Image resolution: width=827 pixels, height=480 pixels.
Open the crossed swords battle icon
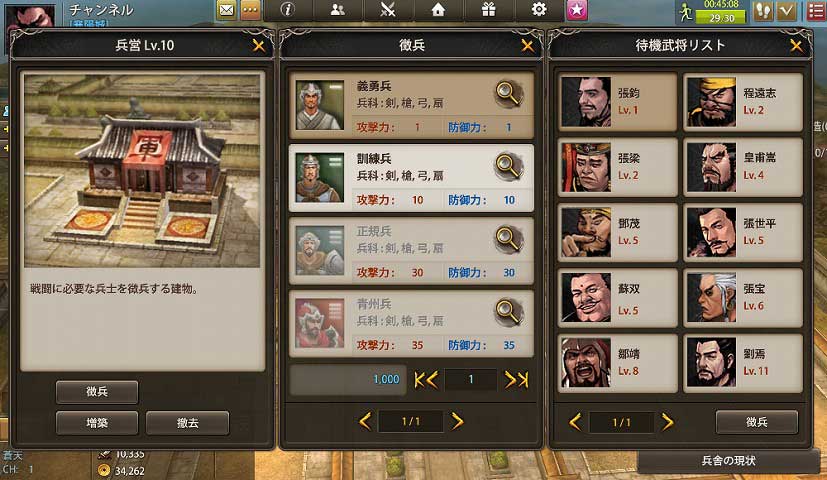pos(388,9)
